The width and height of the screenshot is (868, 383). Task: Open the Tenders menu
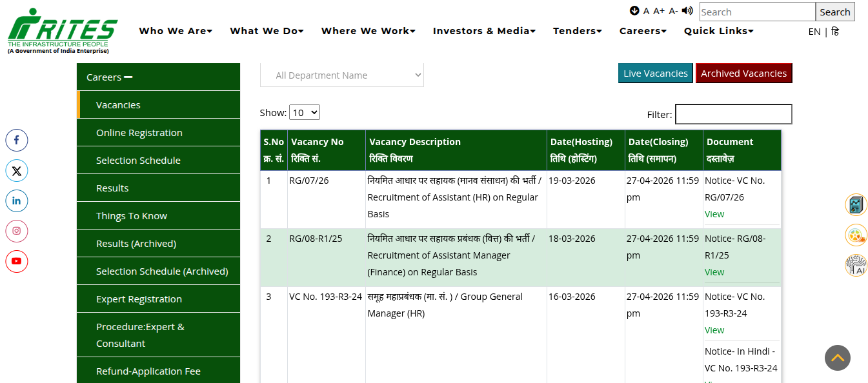(577, 31)
